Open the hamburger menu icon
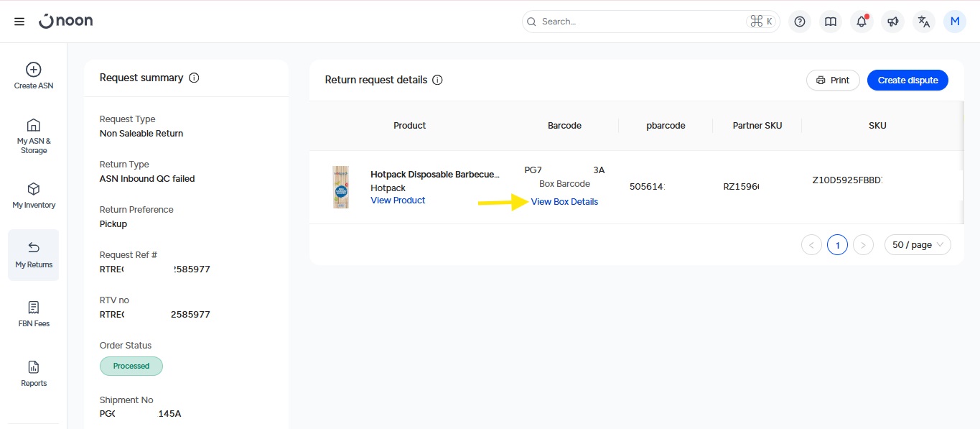The width and height of the screenshot is (980, 429). [19, 22]
